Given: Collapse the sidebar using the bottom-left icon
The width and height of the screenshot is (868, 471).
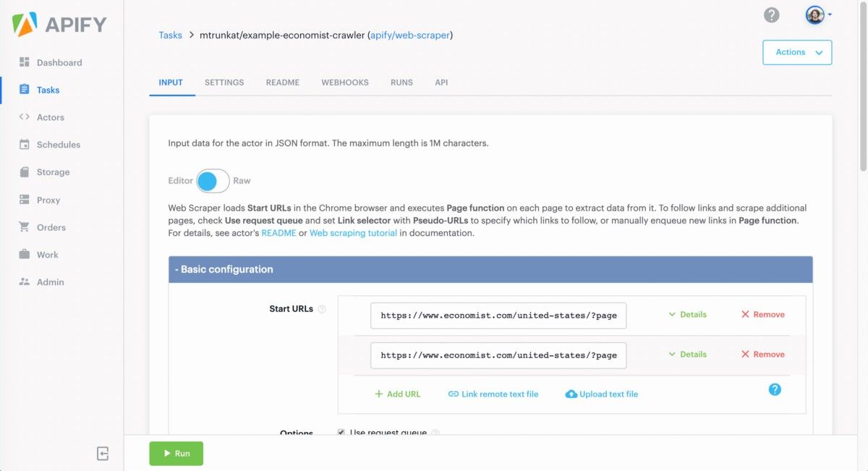Looking at the screenshot, I should tap(102, 453).
